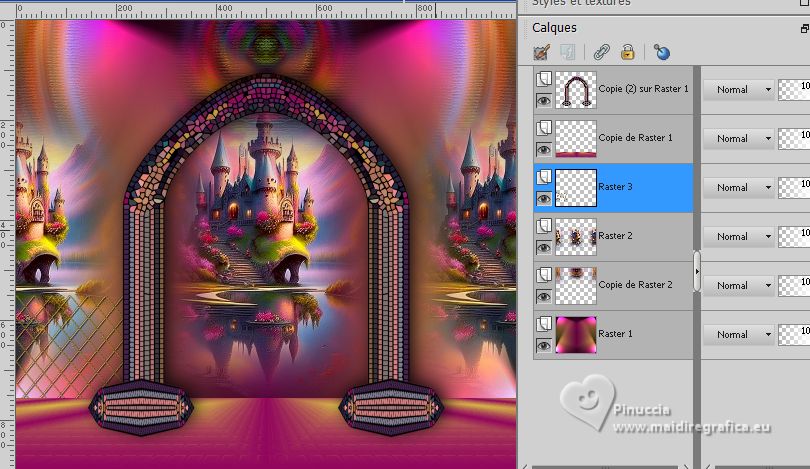Image resolution: width=810 pixels, height=469 pixels.
Task: Toggle visibility eye of Raster 1 layer
Action: click(x=543, y=346)
